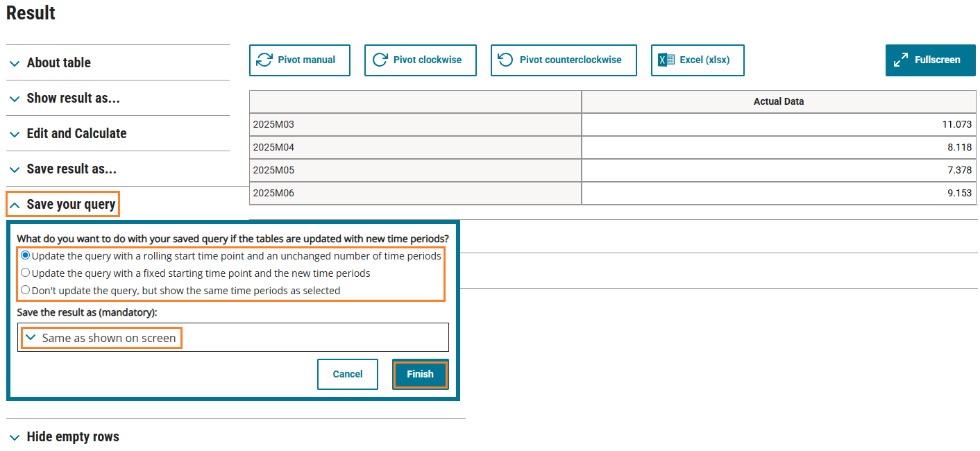
Task: Click the Pivot counterclockwise rotate icon
Action: [x=506, y=60]
